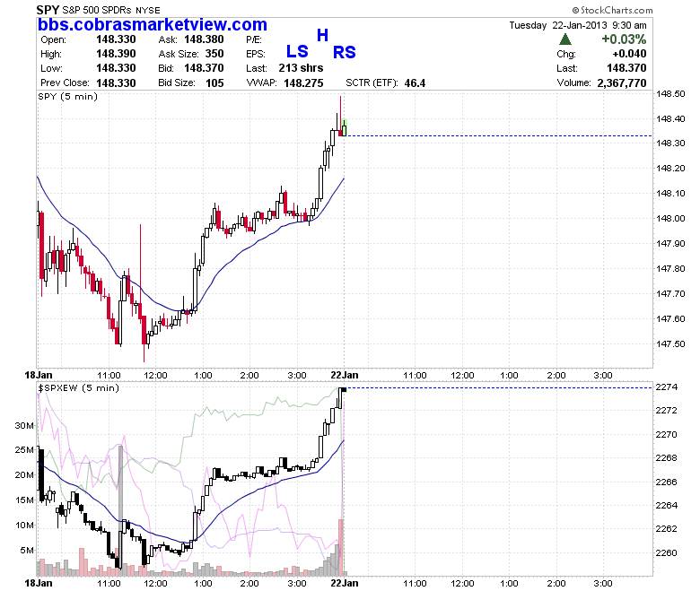Click the 25M volume axis label
The height and width of the screenshot is (591, 700).
24,449
